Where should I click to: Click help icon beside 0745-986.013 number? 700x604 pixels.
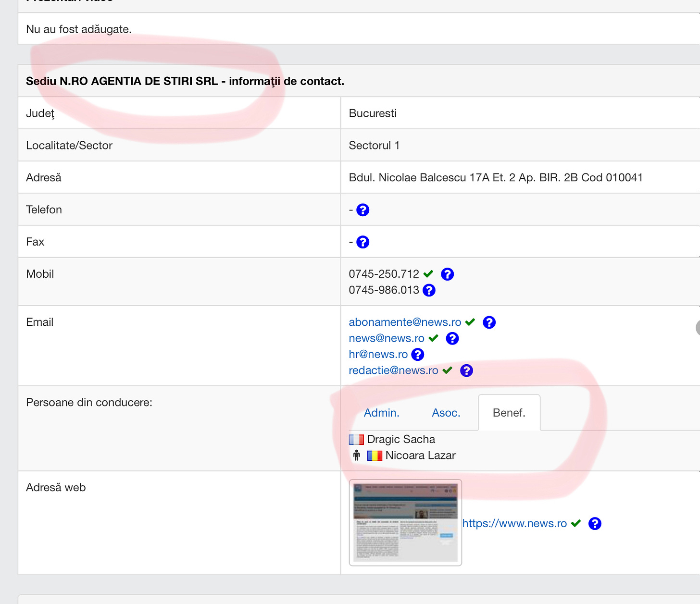pyautogui.click(x=429, y=290)
